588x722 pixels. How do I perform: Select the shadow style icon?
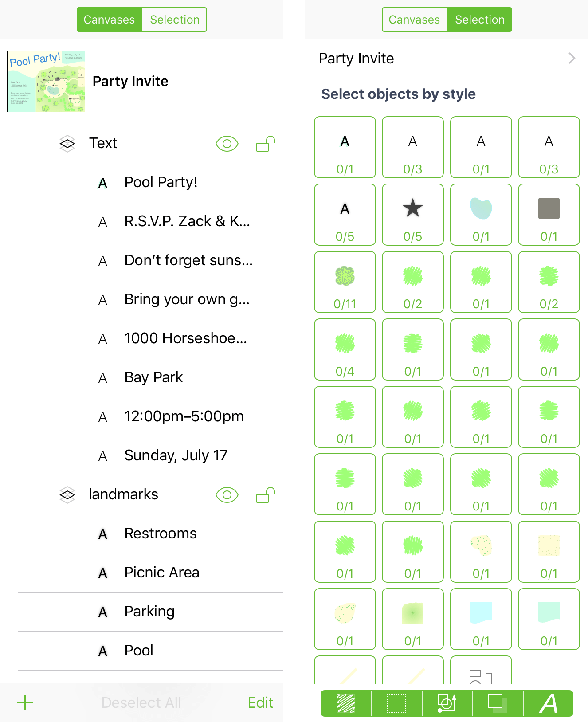click(x=498, y=703)
